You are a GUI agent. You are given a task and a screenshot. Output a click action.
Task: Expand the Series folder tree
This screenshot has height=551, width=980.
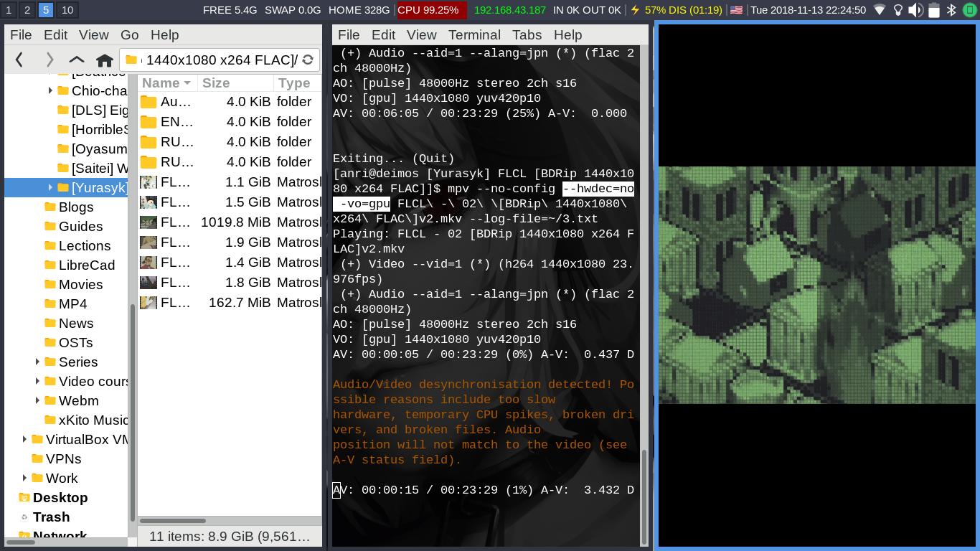[x=38, y=362]
